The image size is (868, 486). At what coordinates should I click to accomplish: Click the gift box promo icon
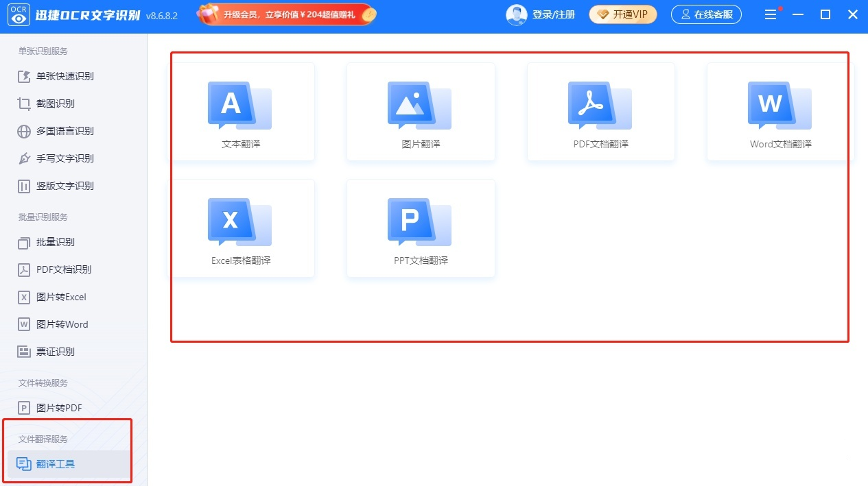209,14
